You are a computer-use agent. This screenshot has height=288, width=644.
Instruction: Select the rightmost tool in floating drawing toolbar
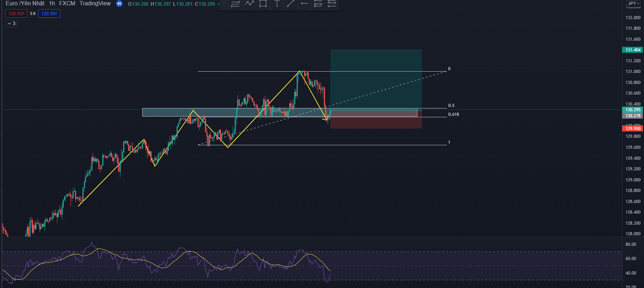pyautogui.click(x=332, y=4)
